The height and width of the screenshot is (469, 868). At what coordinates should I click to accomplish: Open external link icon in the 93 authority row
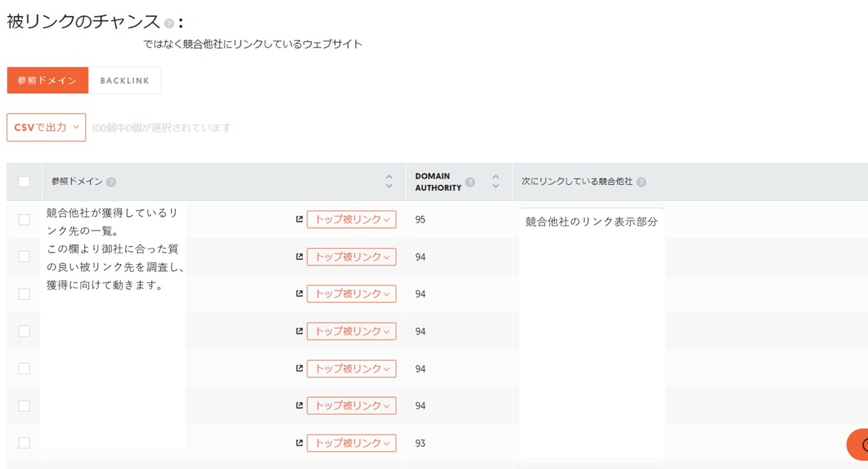[x=300, y=443]
